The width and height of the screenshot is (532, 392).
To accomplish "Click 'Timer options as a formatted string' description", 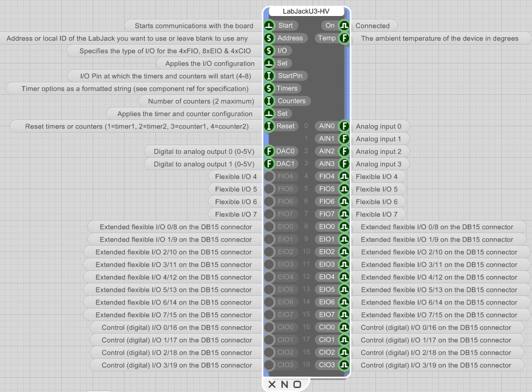I will 135,89.
